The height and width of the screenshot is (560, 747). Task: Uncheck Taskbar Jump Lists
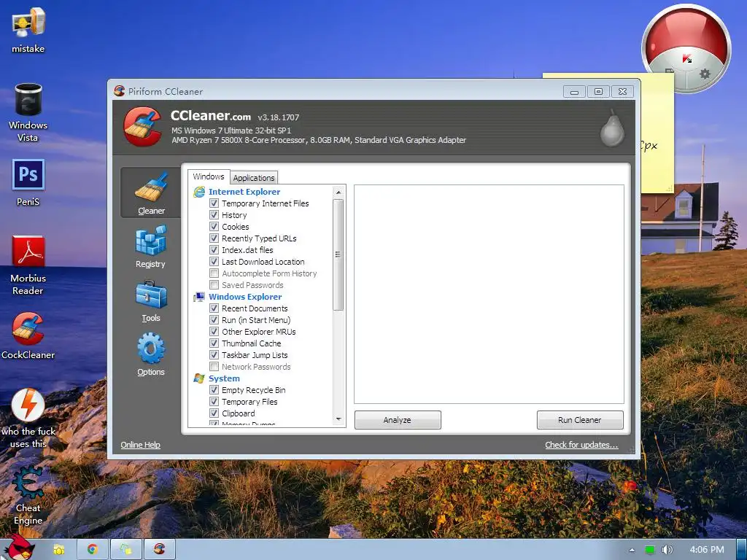pyautogui.click(x=214, y=355)
